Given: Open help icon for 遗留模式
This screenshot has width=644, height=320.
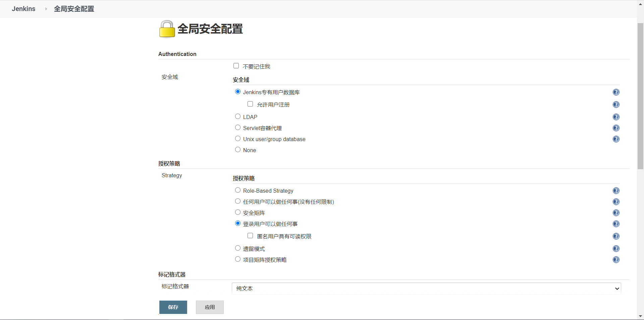Looking at the screenshot, I should [x=616, y=249].
